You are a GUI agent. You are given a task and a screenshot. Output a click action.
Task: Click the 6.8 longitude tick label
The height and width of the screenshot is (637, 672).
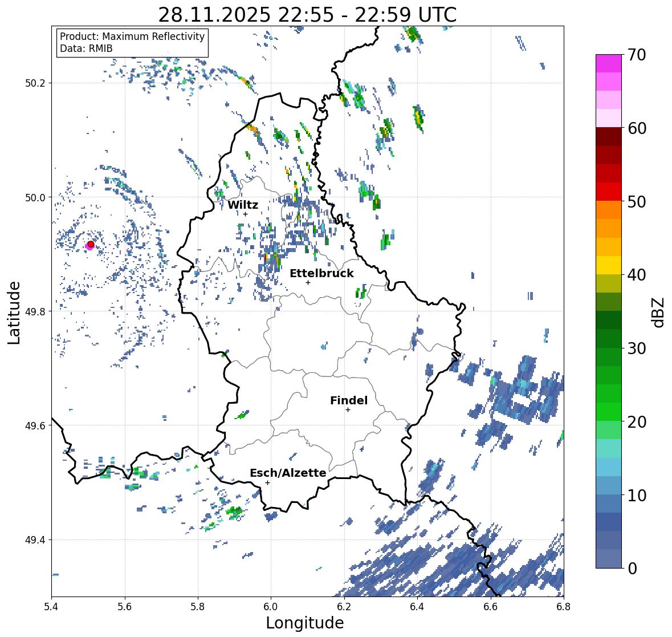click(563, 606)
